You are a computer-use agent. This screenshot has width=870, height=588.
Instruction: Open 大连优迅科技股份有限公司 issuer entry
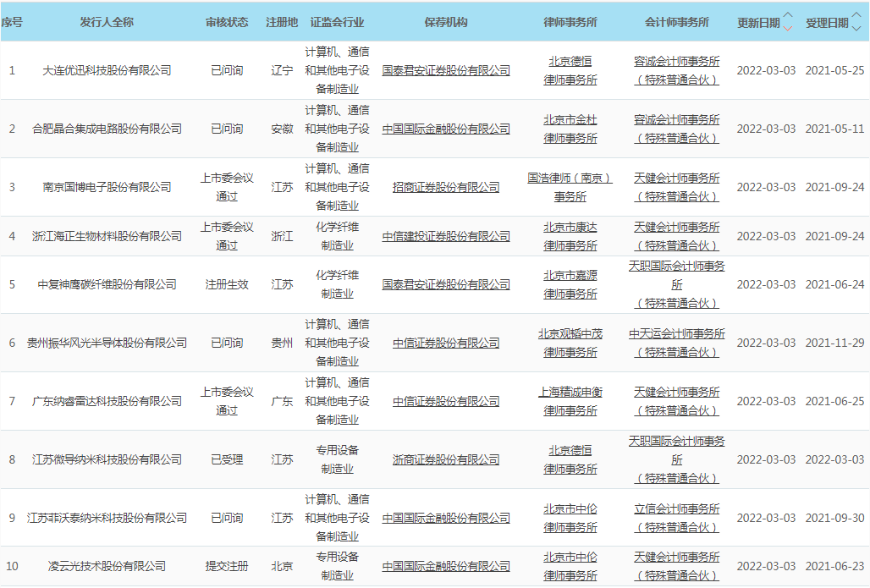tap(107, 70)
